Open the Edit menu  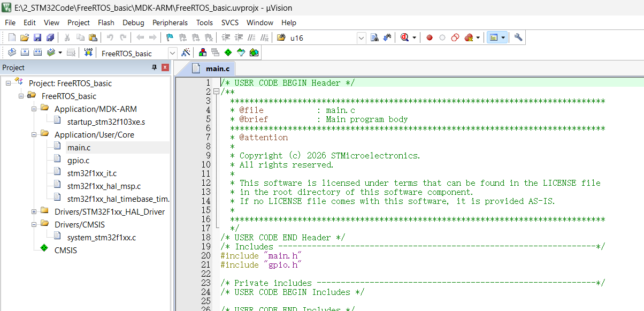pos(29,22)
